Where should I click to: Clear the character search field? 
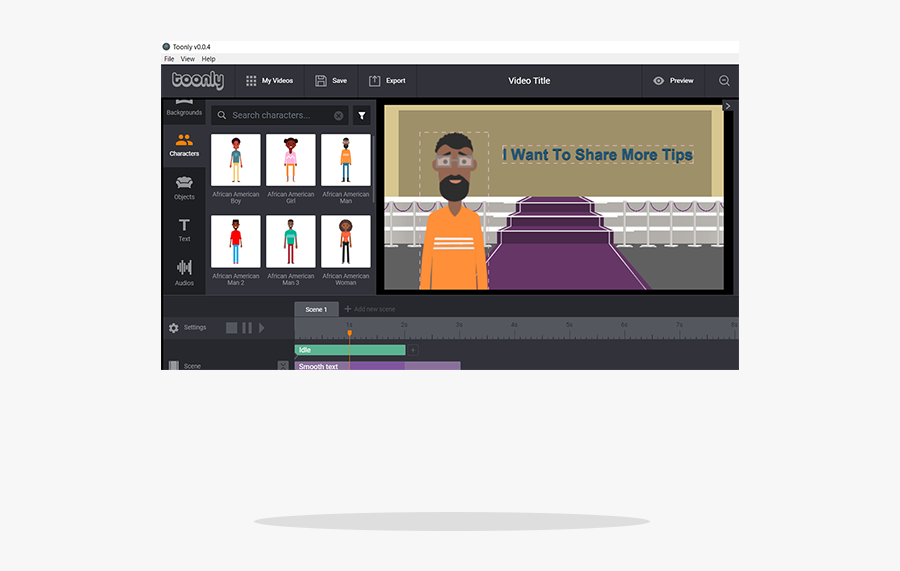tap(338, 116)
